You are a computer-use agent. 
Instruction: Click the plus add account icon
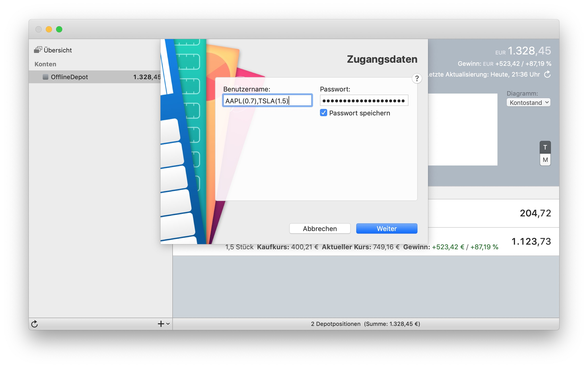pos(161,324)
